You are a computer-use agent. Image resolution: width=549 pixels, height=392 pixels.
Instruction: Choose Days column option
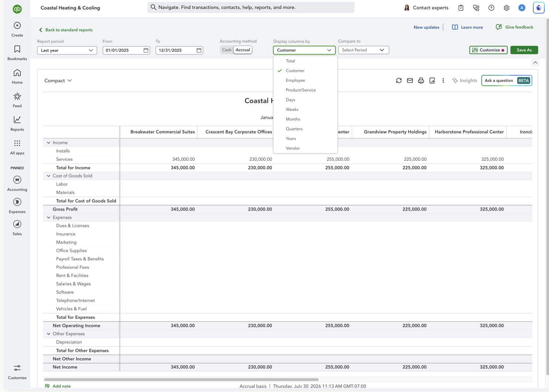pos(305,100)
